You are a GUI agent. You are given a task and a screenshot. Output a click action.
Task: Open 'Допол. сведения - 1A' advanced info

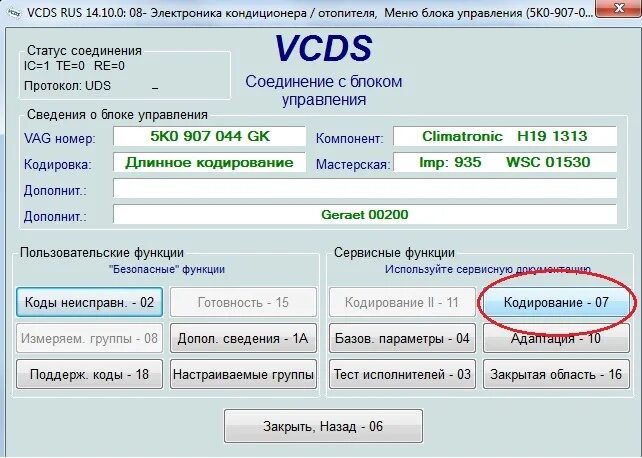(243, 338)
